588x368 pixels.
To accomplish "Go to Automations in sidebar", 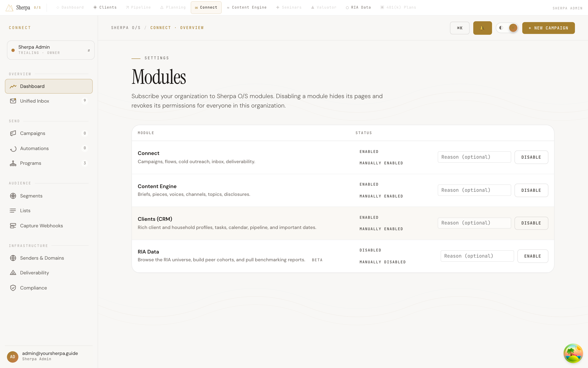I will click(x=49, y=148).
